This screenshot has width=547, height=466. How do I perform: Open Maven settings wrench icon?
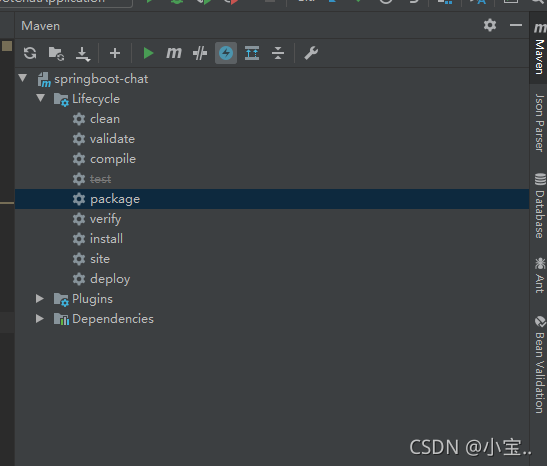tap(311, 53)
